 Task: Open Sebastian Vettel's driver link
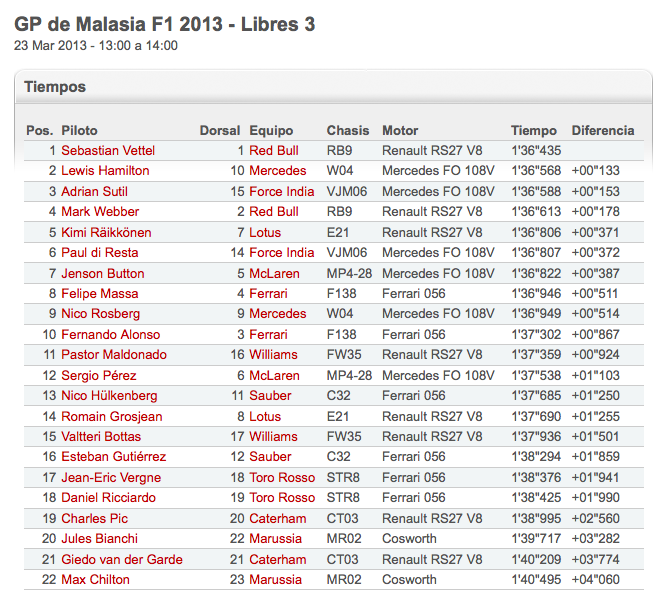(x=108, y=150)
